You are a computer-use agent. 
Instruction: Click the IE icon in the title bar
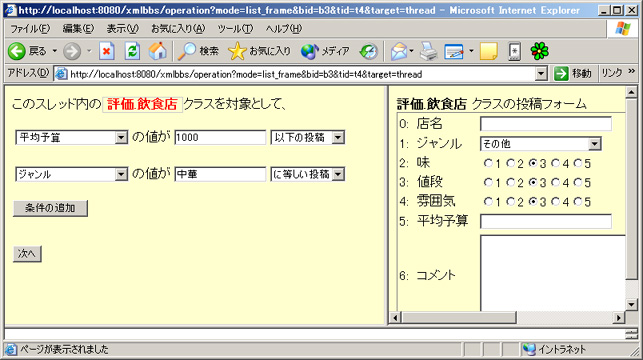(11, 10)
